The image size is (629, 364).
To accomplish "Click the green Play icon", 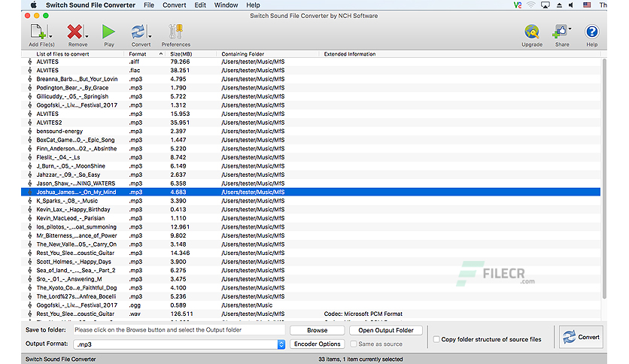I will tap(108, 32).
